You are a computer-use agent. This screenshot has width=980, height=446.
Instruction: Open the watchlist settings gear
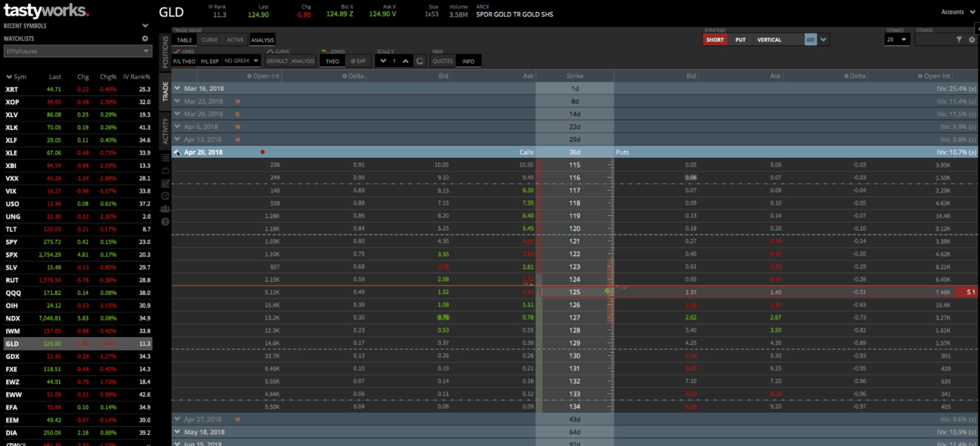tap(145, 38)
